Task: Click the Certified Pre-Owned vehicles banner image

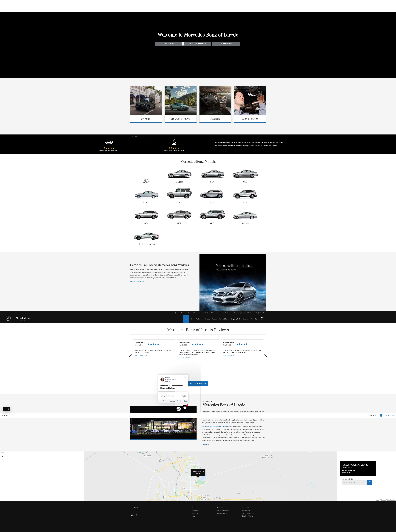Action: (233, 282)
